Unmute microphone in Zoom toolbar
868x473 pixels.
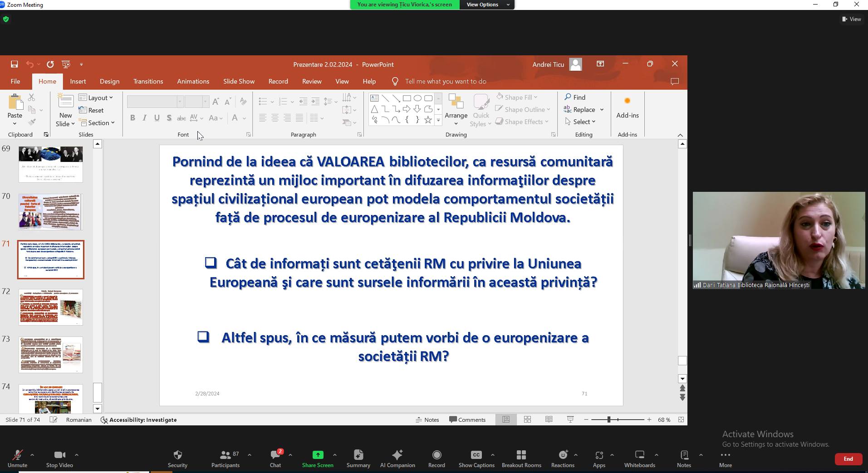pyautogui.click(x=17, y=458)
